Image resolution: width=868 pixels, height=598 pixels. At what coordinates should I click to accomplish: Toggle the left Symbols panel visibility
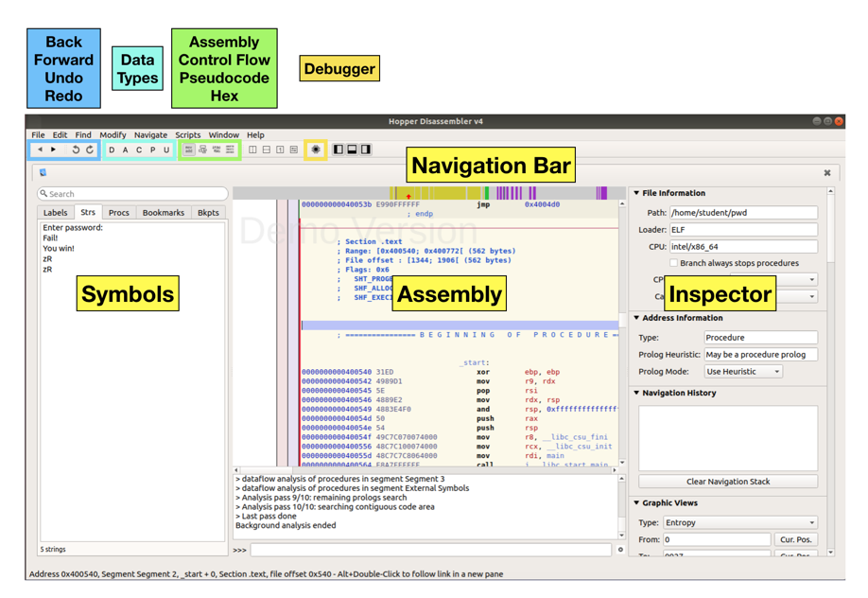coord(339,149)
